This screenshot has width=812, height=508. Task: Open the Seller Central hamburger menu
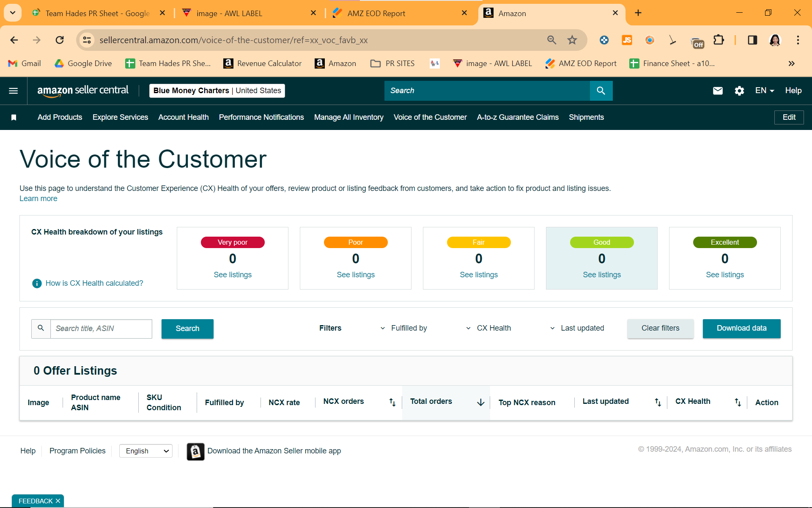[x=14, y=91]
